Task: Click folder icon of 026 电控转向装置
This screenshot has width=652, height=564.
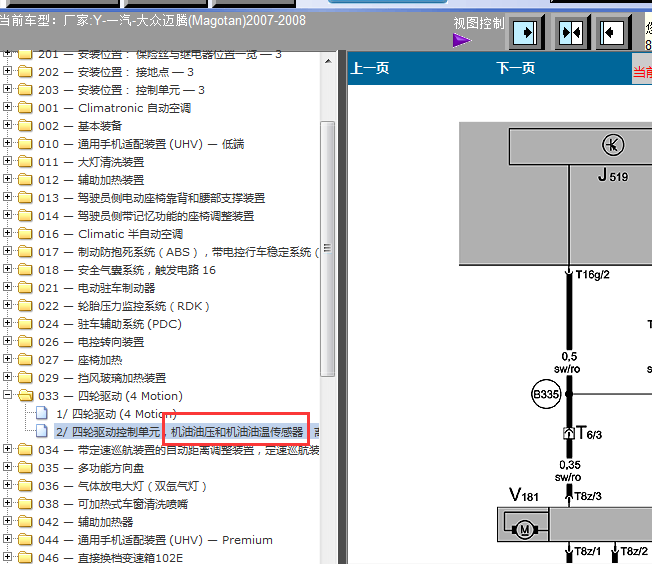Action: (25, 342)
